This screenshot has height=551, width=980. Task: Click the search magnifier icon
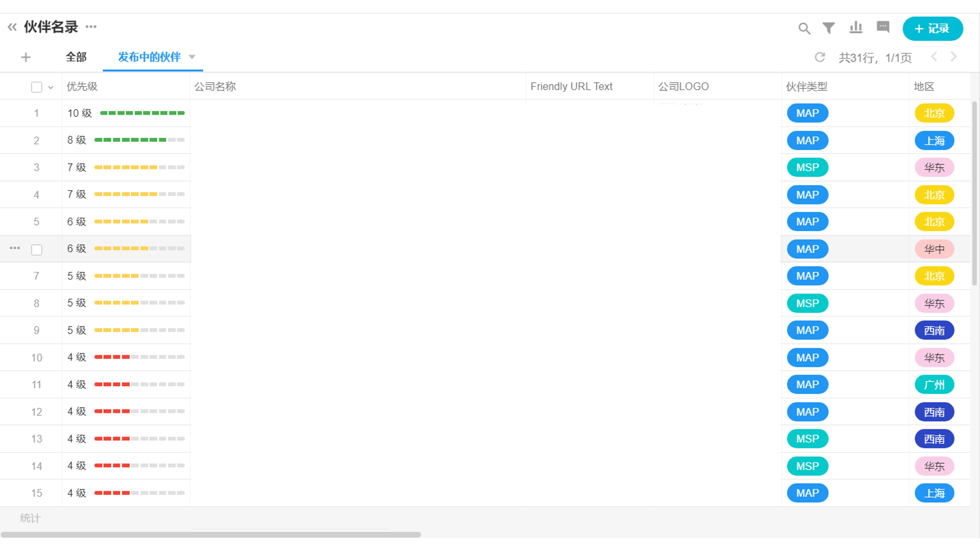coord(804,29)
